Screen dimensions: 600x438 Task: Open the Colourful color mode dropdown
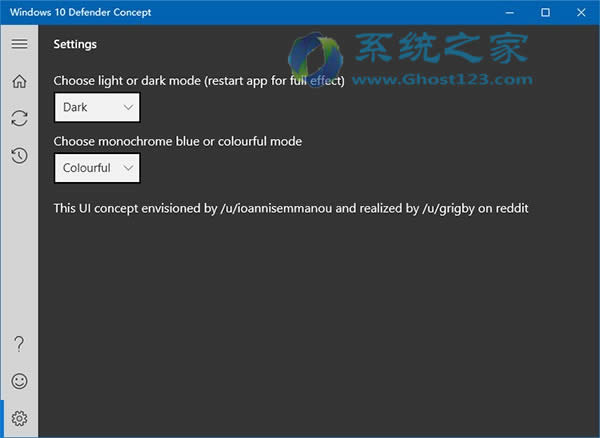click(97, 168)
